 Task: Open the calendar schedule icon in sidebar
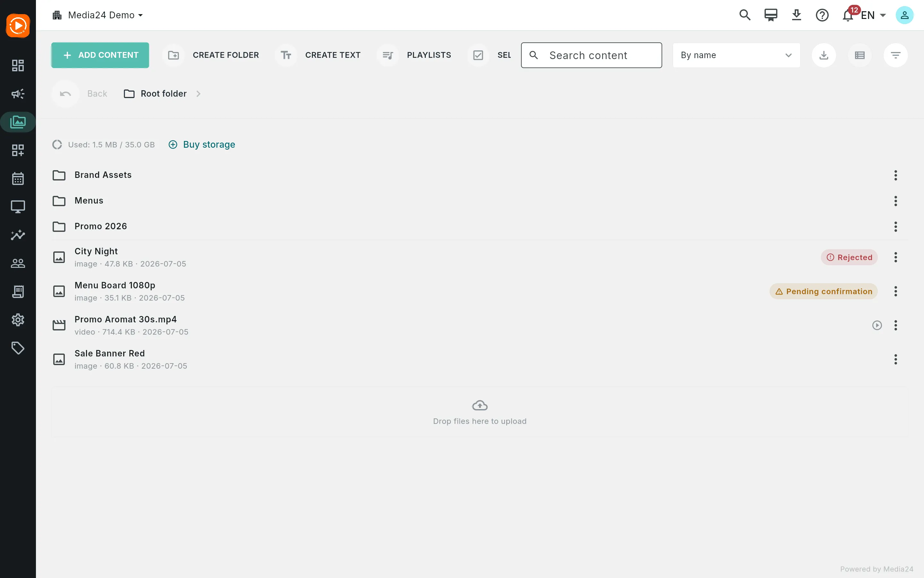point(18,179)
